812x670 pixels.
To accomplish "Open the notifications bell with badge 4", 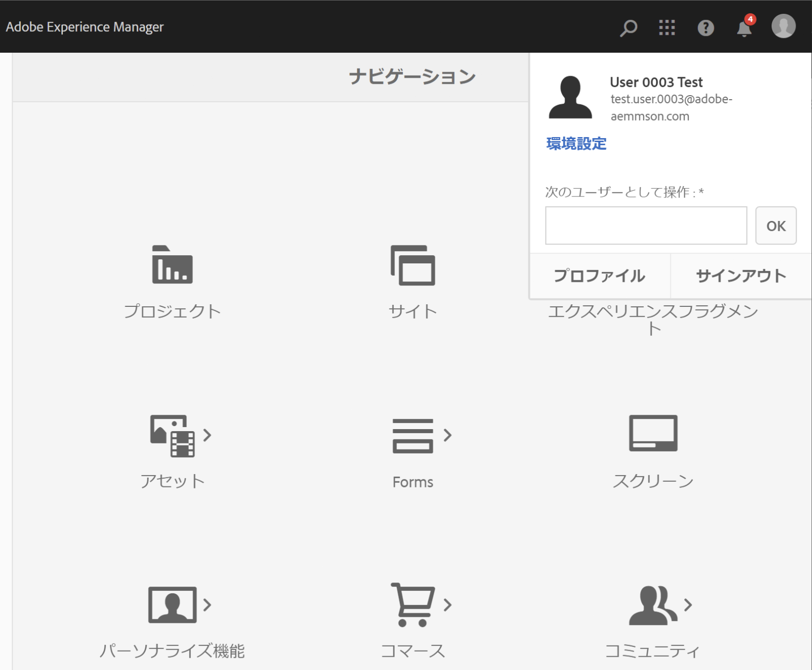I will click(745, 27).
